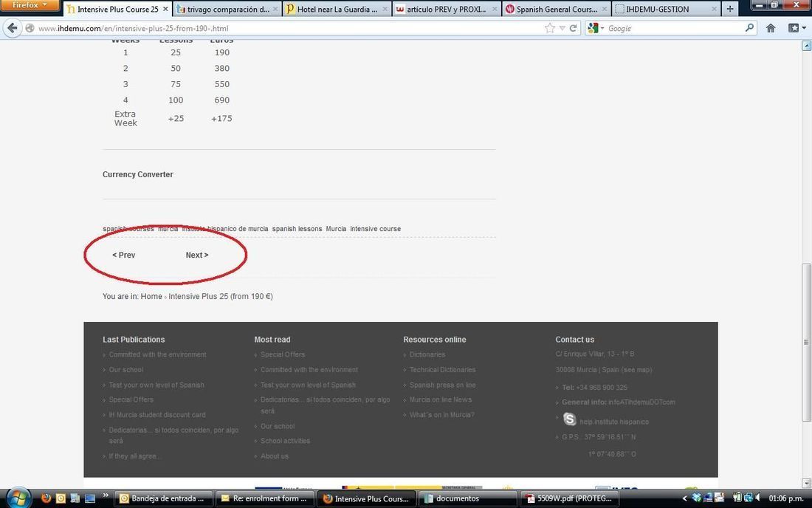This screenshot has width=812, height=508.
Task: Close the Hotel near La Guardia tab
Action: pos(385,9)
